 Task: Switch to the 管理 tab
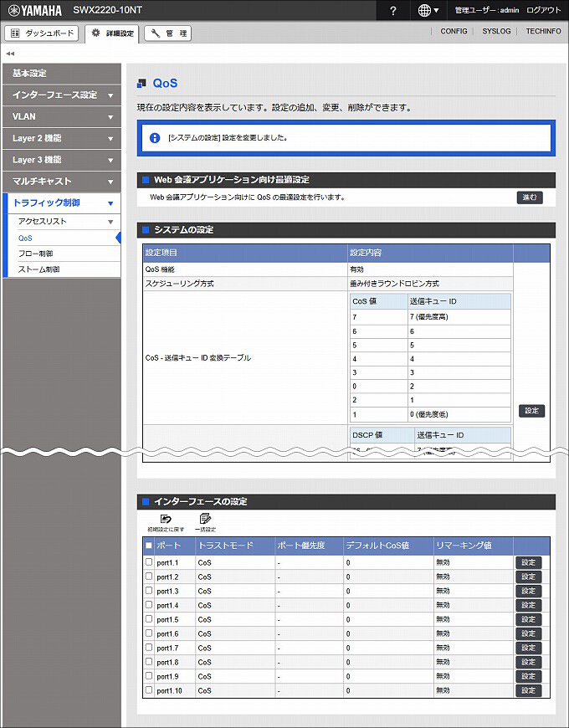tap(168, 33)
